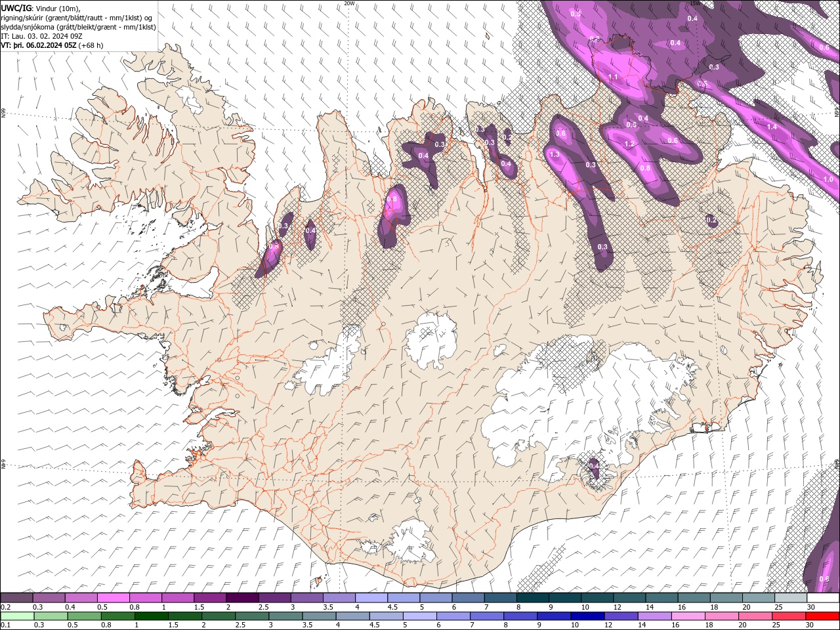This screenshot has height=630, width=840.
Task: Click the lavender snow swatch between 4 and 4.5
Action: click(371, 598)
